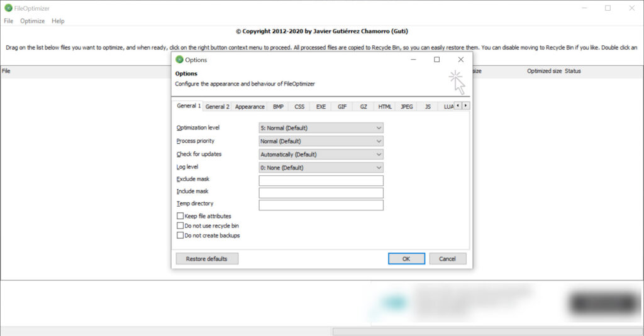The height and width of the screenshot is (336, 644).
Task: Check Do not create backups option
Action: click(x=180, y=236)
